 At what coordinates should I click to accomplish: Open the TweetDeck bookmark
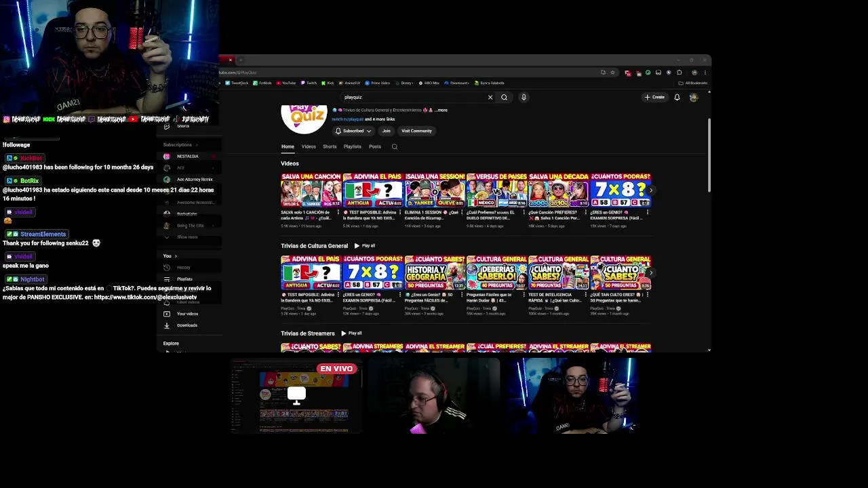pyautogui.click(x=237, y=83)
